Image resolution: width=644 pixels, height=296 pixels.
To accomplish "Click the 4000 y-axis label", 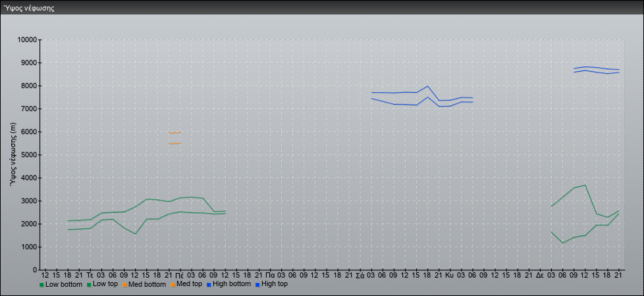I will [29, 178].
